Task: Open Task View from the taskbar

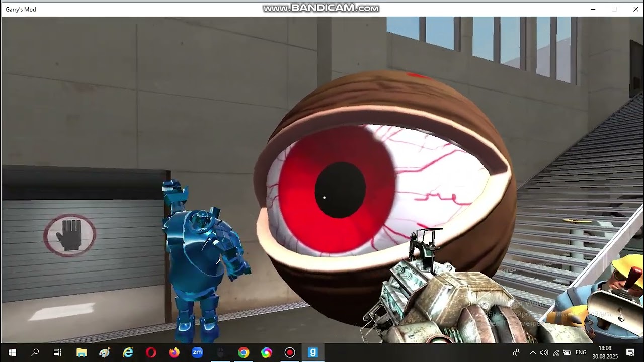Action: (58, 352)
